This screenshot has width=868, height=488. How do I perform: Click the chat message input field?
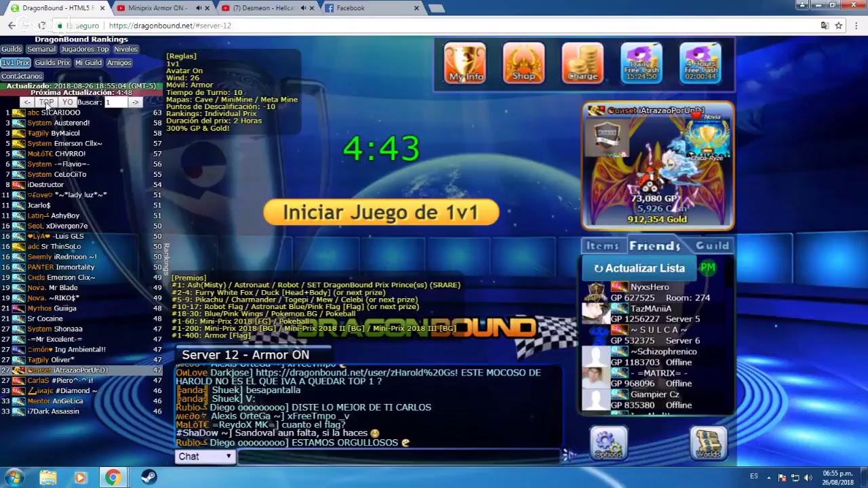click(x=399, y=456)
